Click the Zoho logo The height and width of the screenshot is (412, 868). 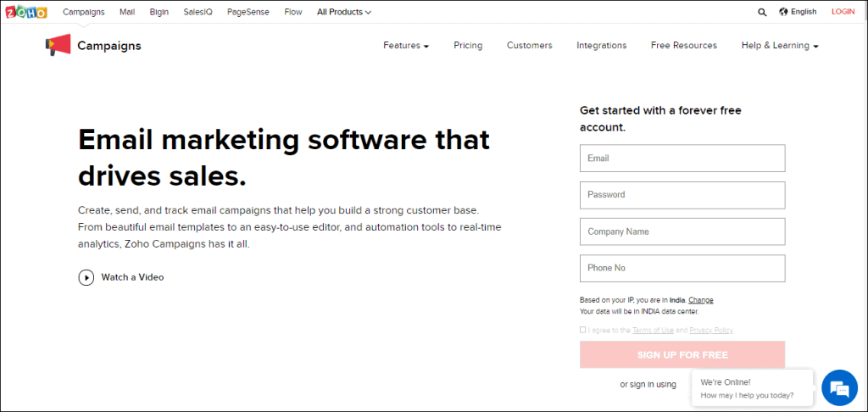[26, 12]
